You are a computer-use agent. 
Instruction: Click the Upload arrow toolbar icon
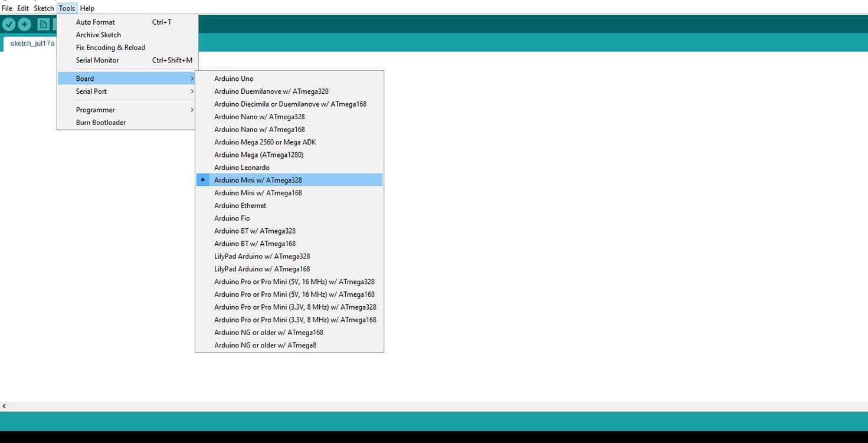coord(24,24)
